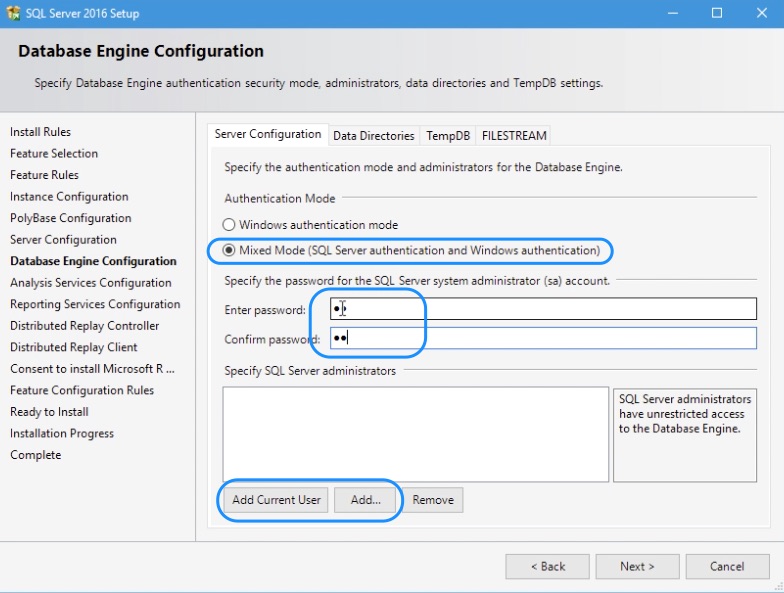Click the Analysis Services Configuration step
784x593 pixels.
point(90,282)
